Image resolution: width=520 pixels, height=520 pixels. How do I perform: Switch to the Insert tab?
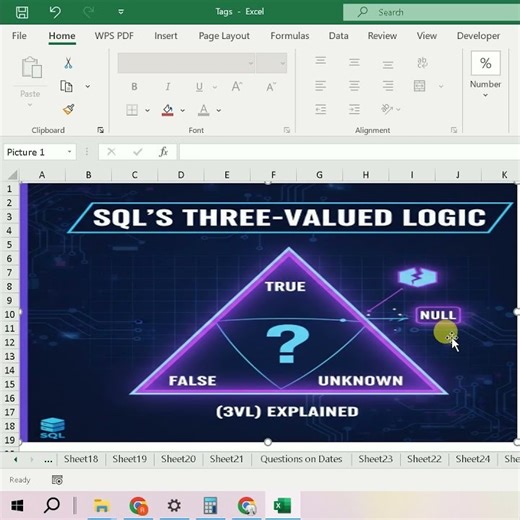coord(166,36)
